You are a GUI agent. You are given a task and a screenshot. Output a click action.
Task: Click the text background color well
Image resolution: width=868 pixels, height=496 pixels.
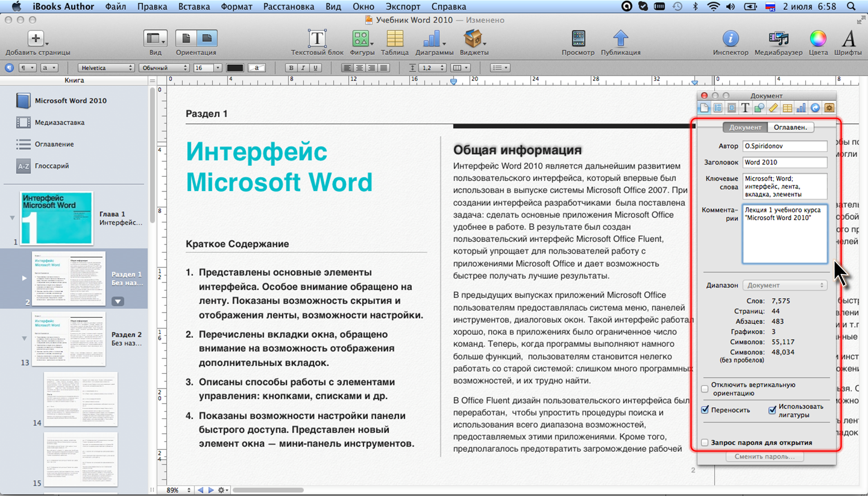257,68
